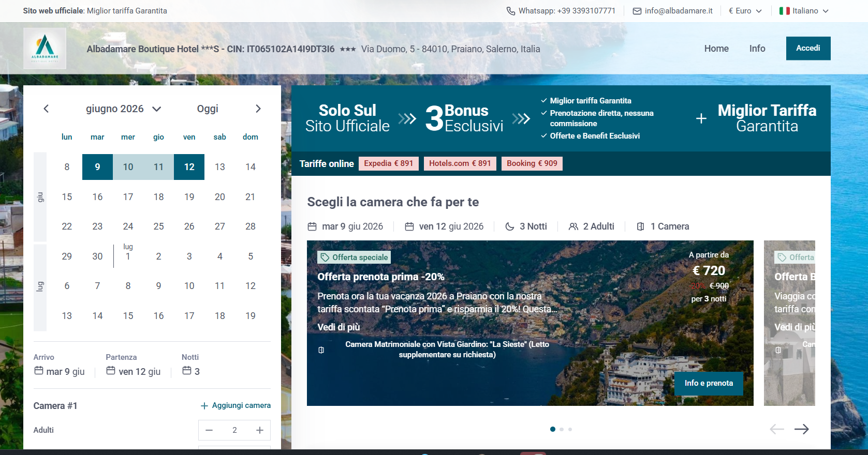868x455 pixels.
Task: Open the Info menu item
Action: [757, 49]
